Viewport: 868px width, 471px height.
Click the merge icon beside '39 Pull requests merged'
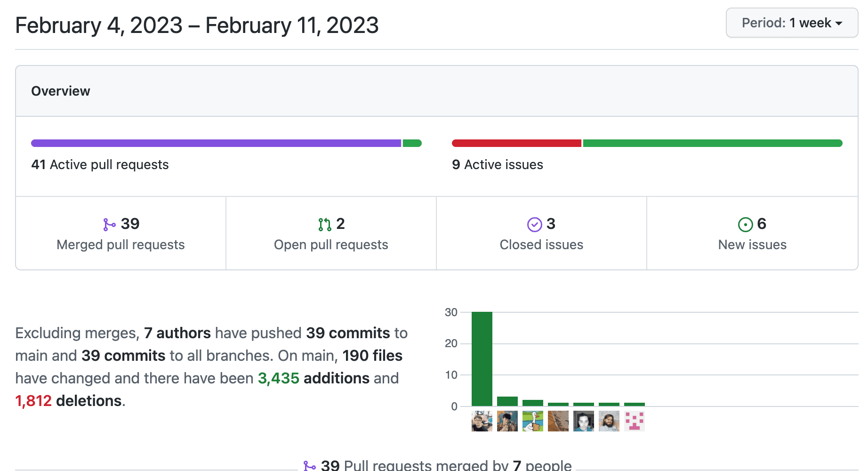click(x=310, y=466)
